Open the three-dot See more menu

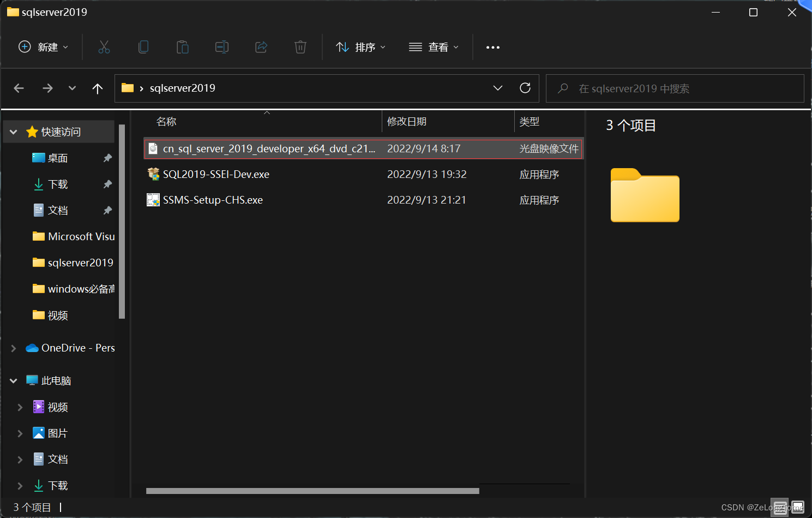click(x=493, y=47)
